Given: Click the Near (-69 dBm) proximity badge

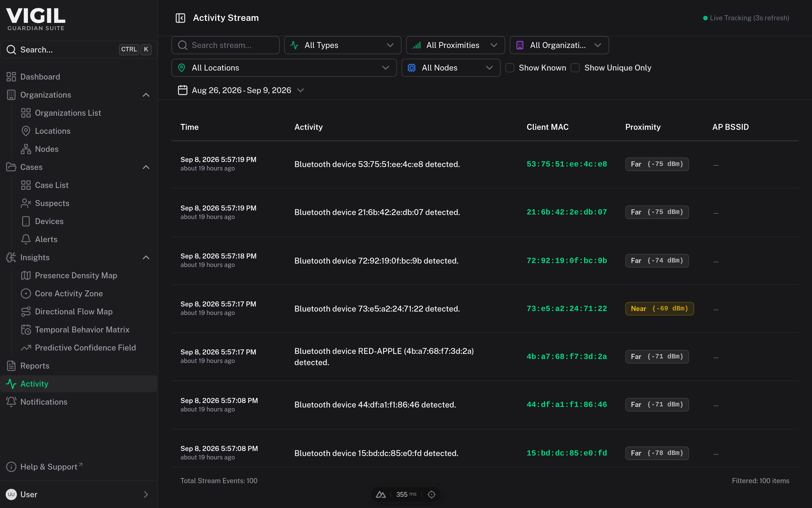Looking at the screenshot, I should click(659, 308).
